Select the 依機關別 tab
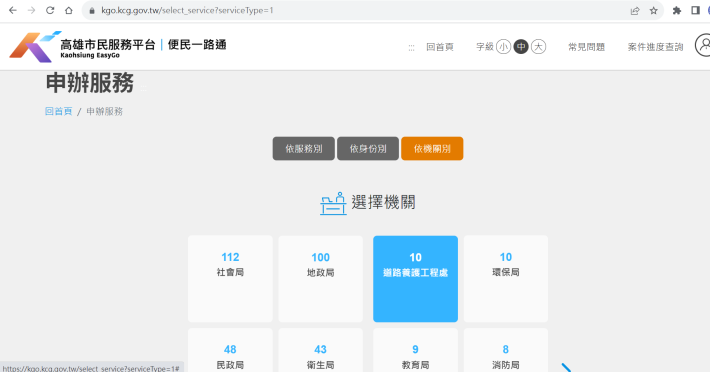Viewport: 710px width, 372px height. pos(432,148)
